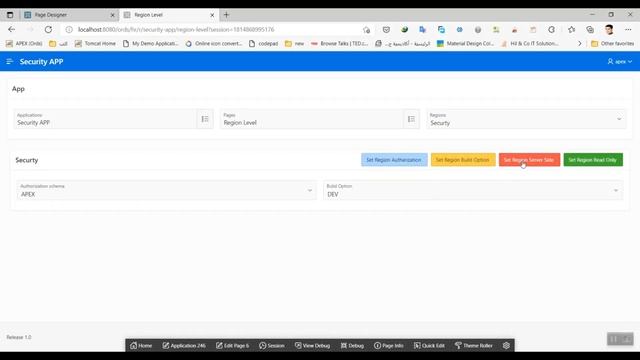The width and height of the screenshot is (640, 360).
Task: Open the hamburger navigation menu
Action: pos(9,62)
